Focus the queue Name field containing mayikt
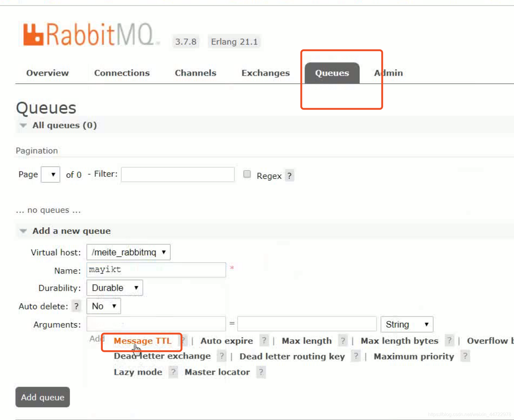The width and height of the screenshot is (514, 420). pos(156,270)
